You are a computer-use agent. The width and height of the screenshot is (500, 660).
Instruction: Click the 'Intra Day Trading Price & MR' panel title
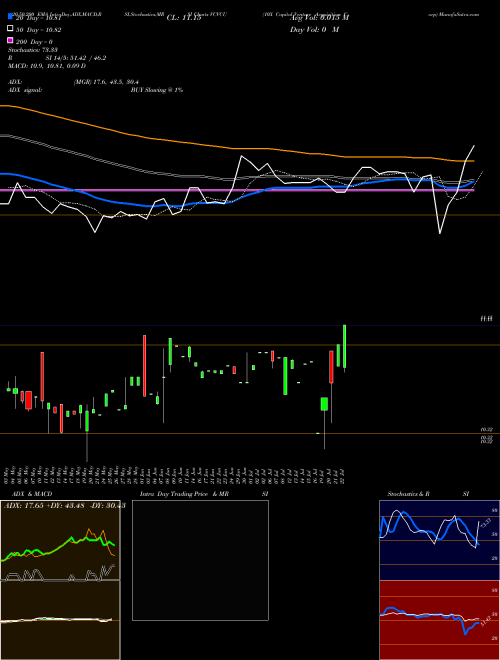click(184, 494)
